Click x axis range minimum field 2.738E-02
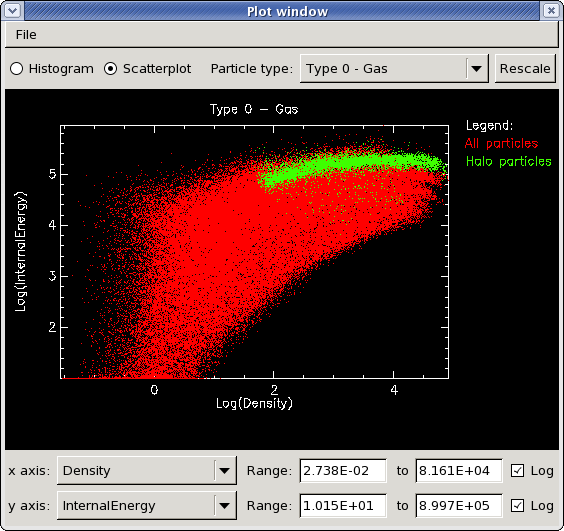564x531 pixels. [343, 471]
